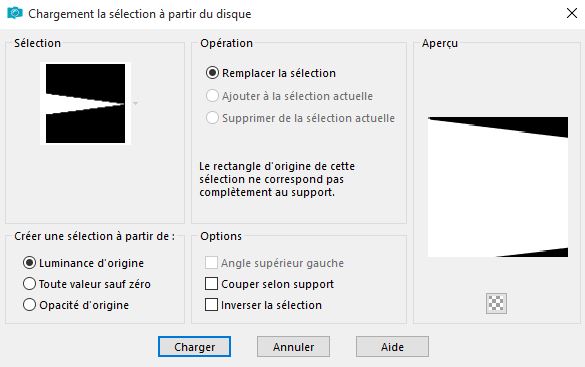Click the Aperçu preview image

(x=498, y=187)
